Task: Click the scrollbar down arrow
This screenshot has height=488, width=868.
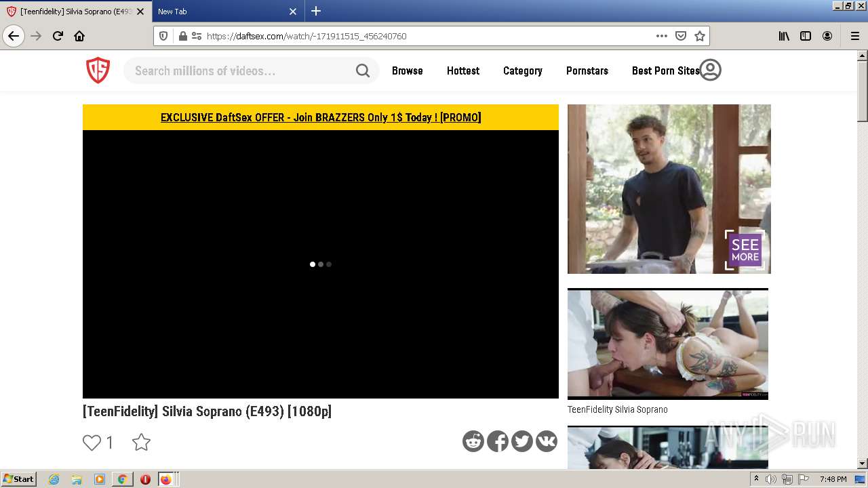Action: (863, 464)
